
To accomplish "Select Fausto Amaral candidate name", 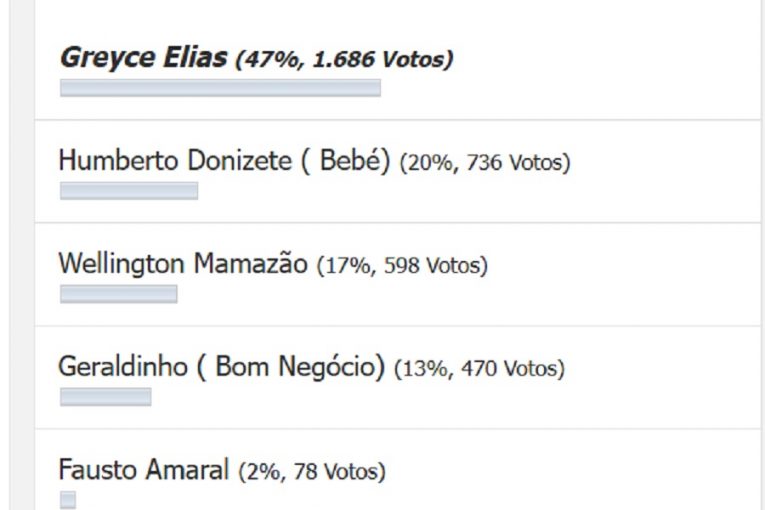I will 143,470.
